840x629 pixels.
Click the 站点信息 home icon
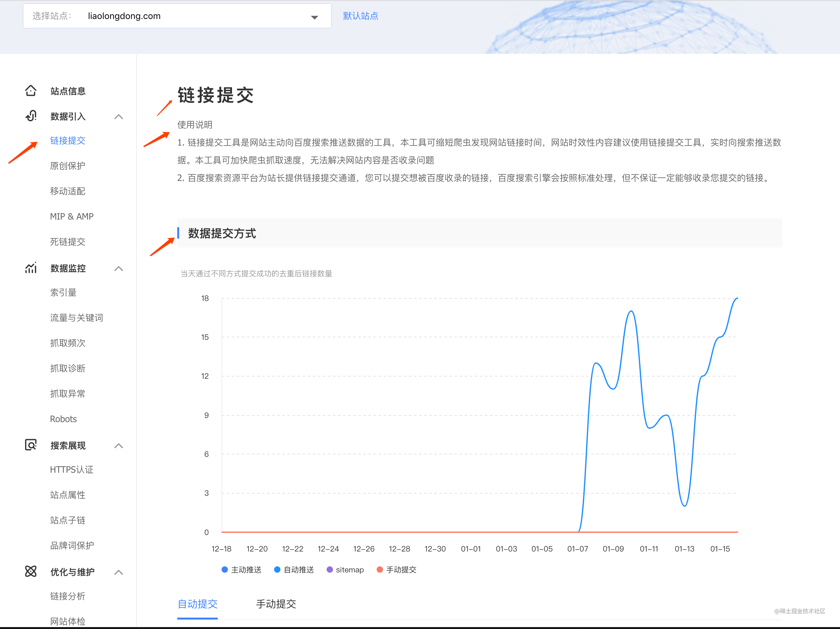tap(31, 91)
